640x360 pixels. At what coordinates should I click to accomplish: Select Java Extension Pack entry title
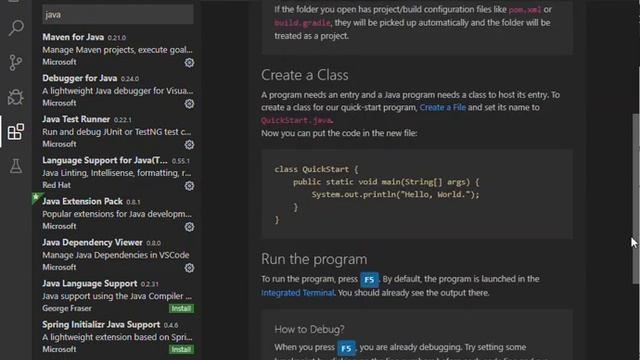point(82,201)
